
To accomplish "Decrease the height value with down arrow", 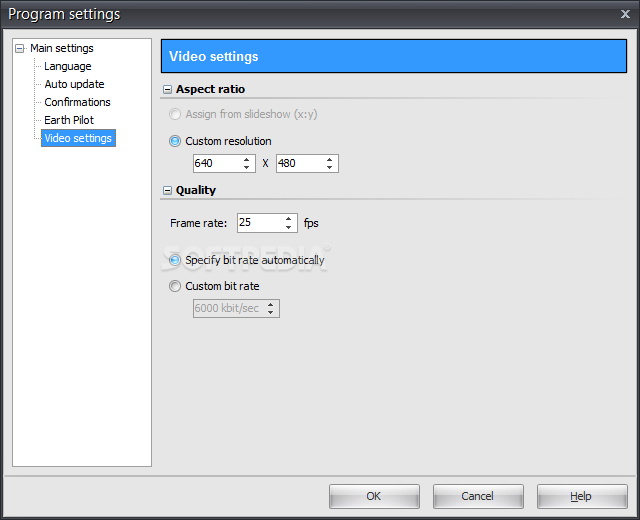I will tap(329, 167).
